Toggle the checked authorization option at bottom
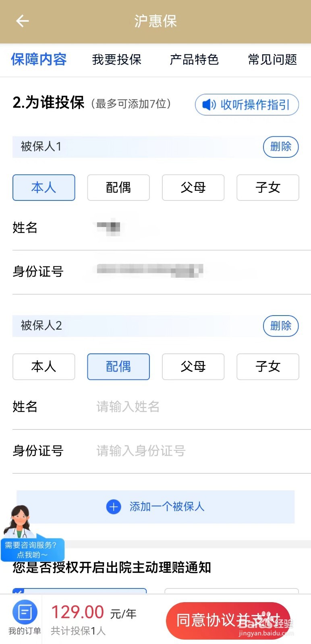311x644 pixels. (79, 591)
